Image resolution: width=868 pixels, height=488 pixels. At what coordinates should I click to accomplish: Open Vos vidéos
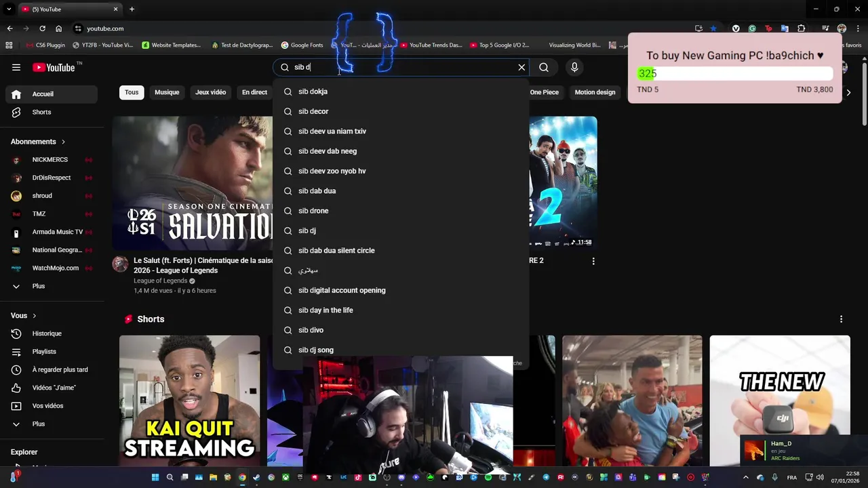[x=52, y=406]
